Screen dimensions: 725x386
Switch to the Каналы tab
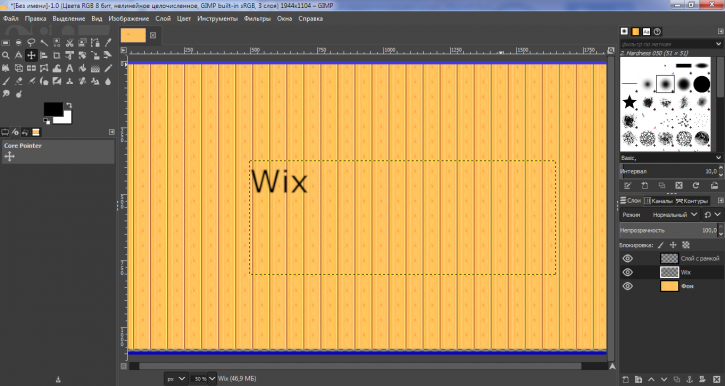pyautogui.click(x=658, y=201)
